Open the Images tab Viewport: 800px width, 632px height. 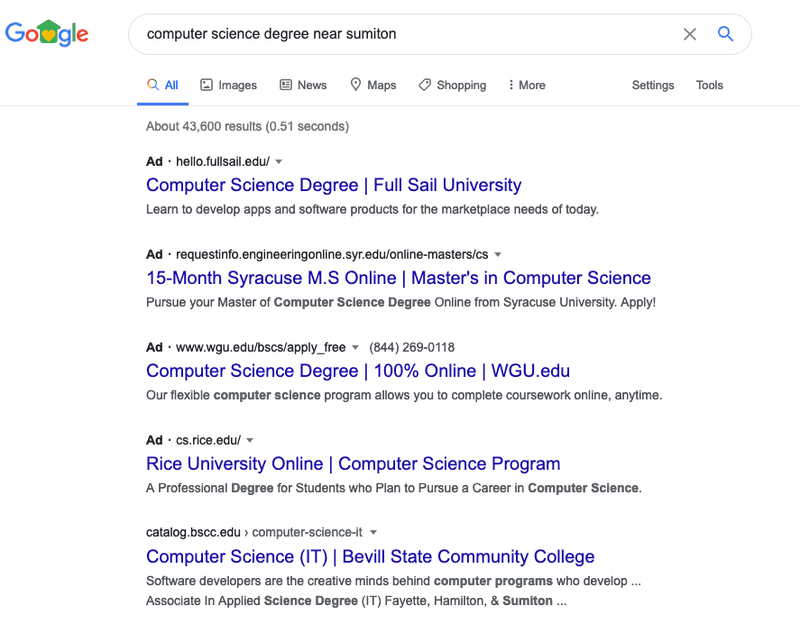click(x=228, y=85)
